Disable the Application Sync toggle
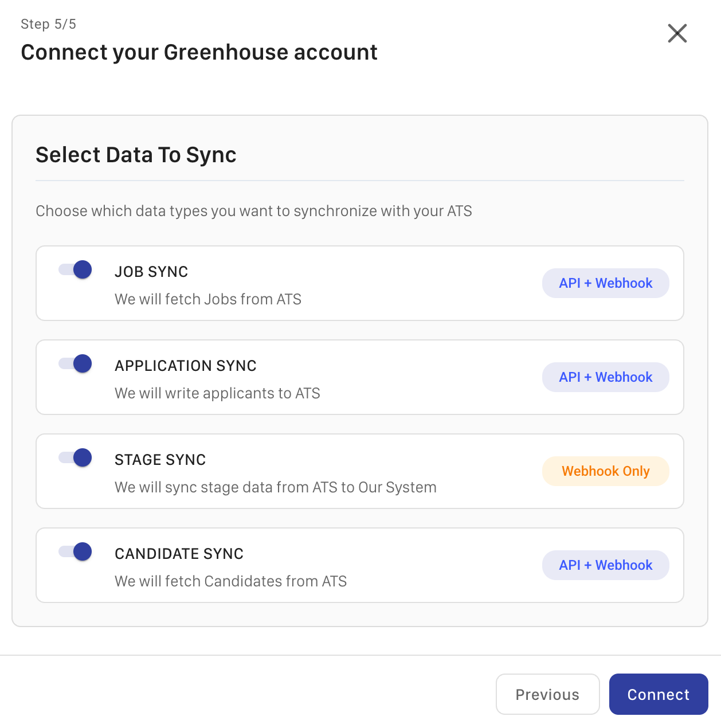 76,363
